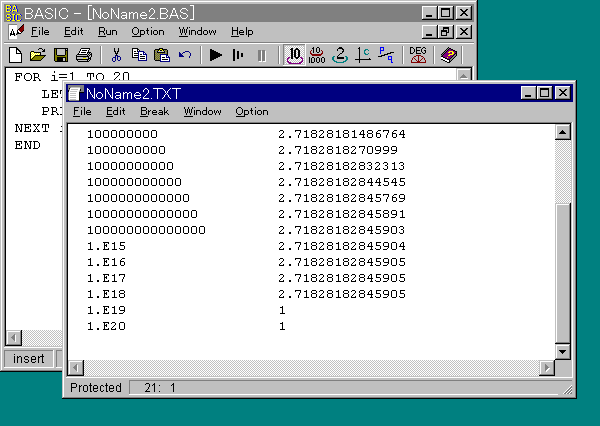Open the Break menu in NoName2.TXT
Screen dimensions: 600x426
154,111
